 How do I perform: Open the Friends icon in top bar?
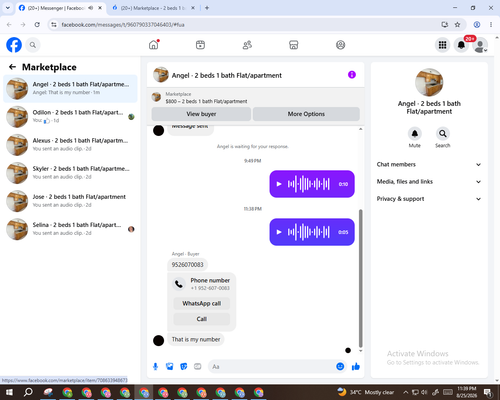(x=247, y=45)
